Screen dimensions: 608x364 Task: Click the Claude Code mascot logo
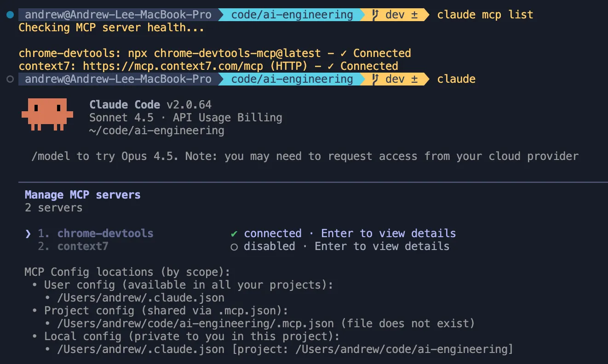click(x=46, y=114)
